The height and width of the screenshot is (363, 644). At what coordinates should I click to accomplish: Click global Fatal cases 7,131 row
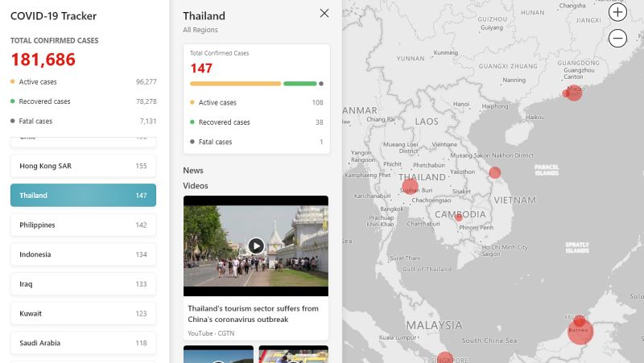84,122
